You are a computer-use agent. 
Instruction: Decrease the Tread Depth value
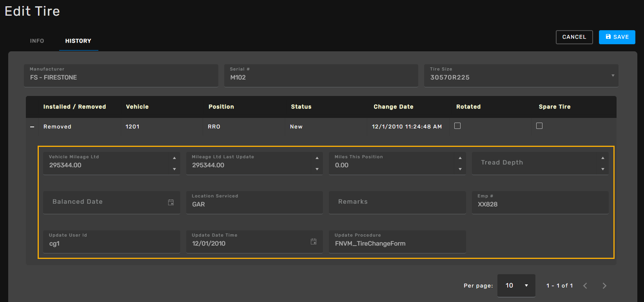click(603, 169)
